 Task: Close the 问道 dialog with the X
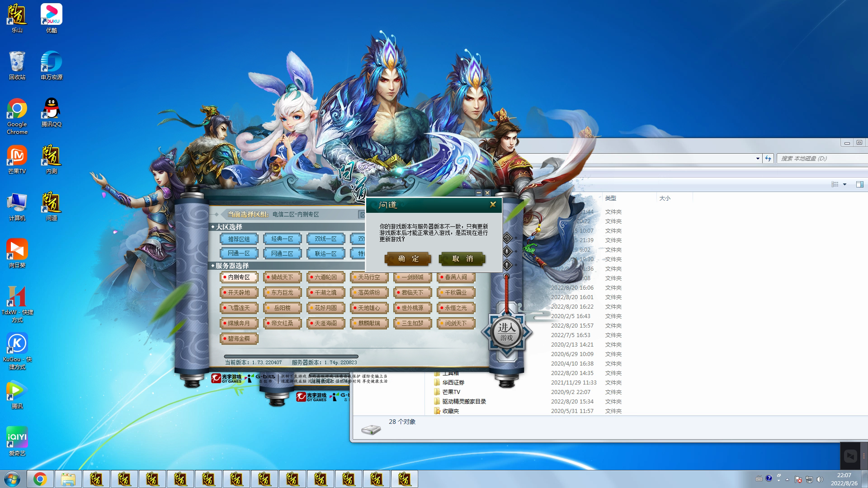(493, 204)
